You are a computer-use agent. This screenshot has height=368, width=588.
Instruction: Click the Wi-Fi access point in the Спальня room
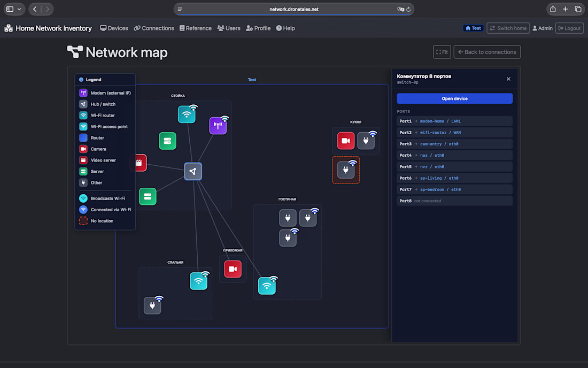(198, 281)
